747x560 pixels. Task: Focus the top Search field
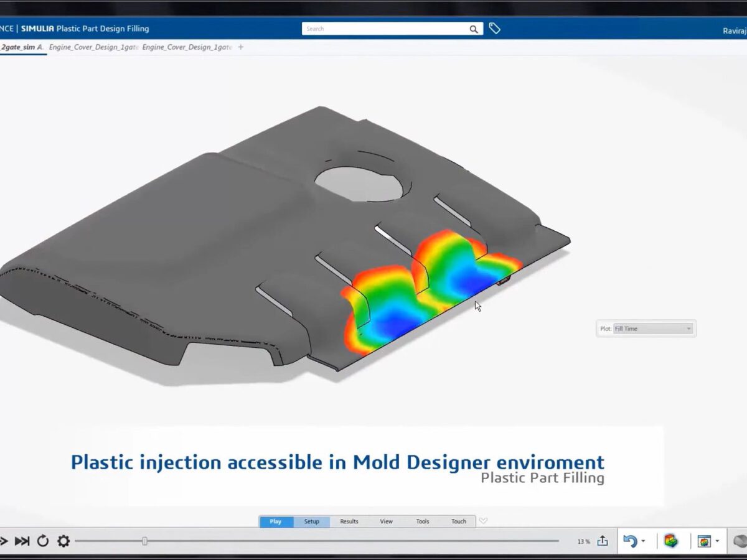392,29
